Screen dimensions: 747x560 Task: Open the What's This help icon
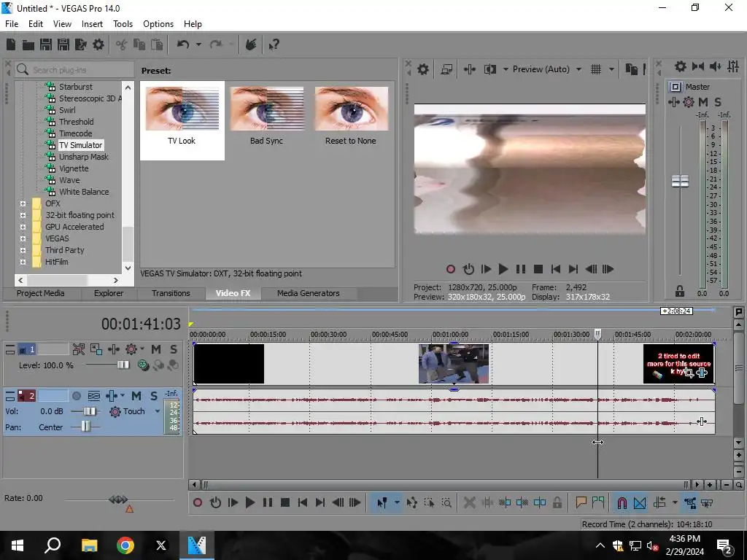pos(274,44)
